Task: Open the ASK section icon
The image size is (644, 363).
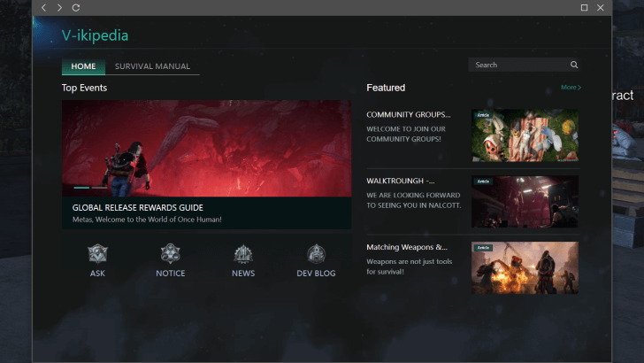Action: point(97,255)
